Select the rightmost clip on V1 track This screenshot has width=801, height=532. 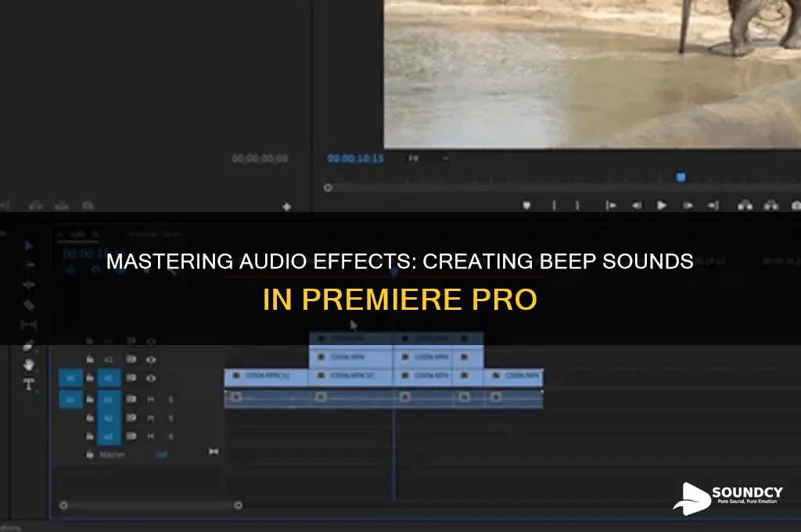point(513,377)
